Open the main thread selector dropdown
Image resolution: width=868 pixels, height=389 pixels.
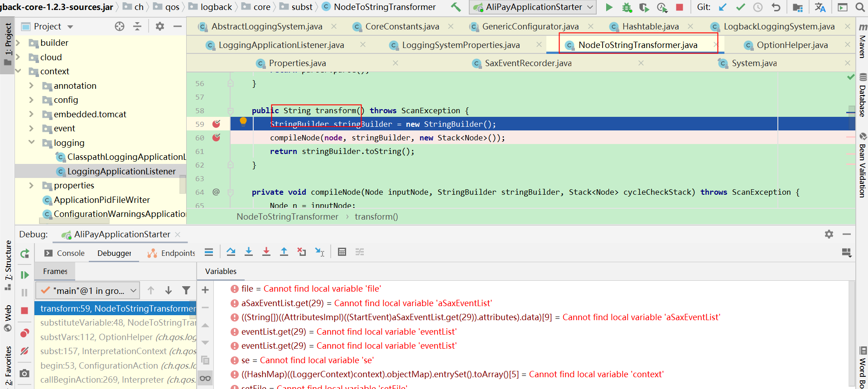click(x=87, y=291)
